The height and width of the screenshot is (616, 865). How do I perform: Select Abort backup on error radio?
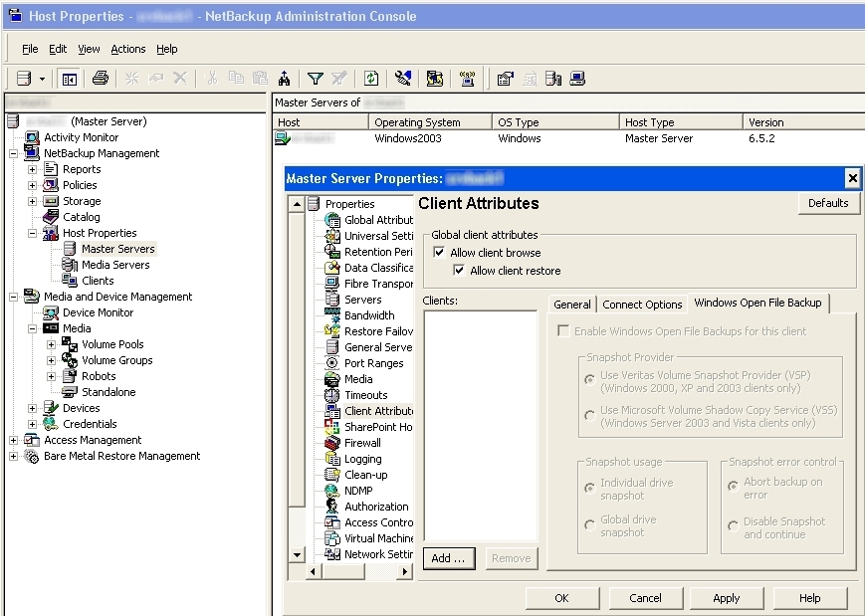click(733, 487)
